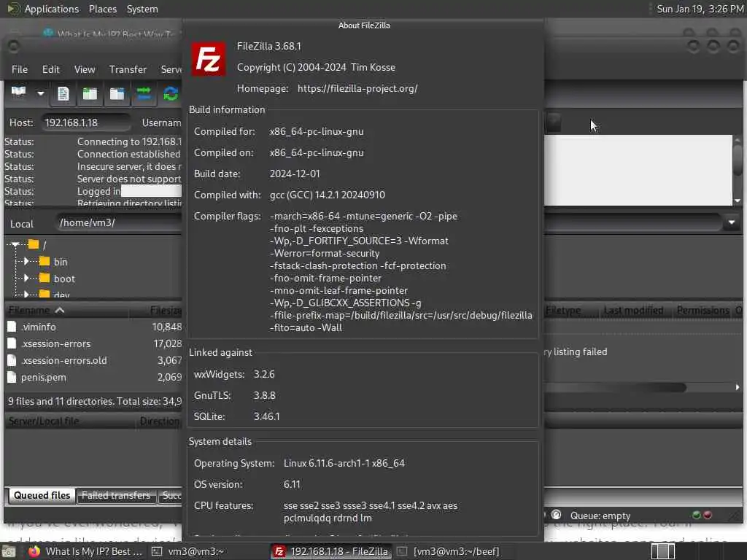Click the 9 files and 11 directories status

tap(94, 402)
